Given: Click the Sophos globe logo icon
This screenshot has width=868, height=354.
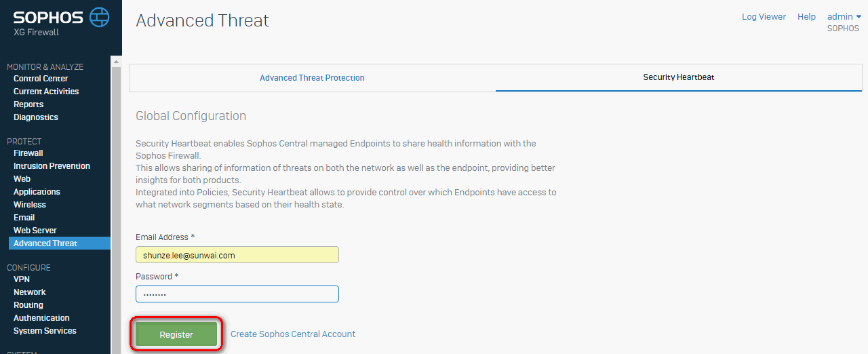Looking at the screenshot, I should point(99,16).
